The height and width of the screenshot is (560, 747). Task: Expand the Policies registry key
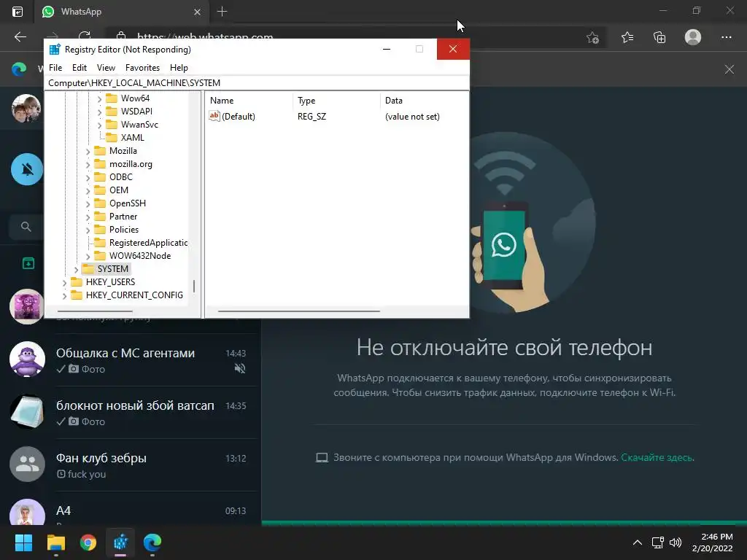point(88,230)
